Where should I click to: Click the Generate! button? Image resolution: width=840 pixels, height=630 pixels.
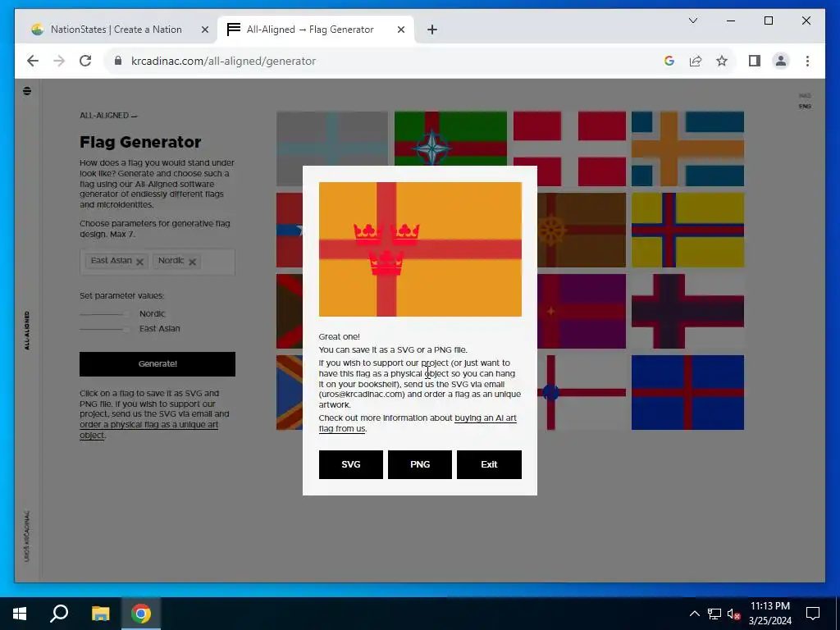157,363
